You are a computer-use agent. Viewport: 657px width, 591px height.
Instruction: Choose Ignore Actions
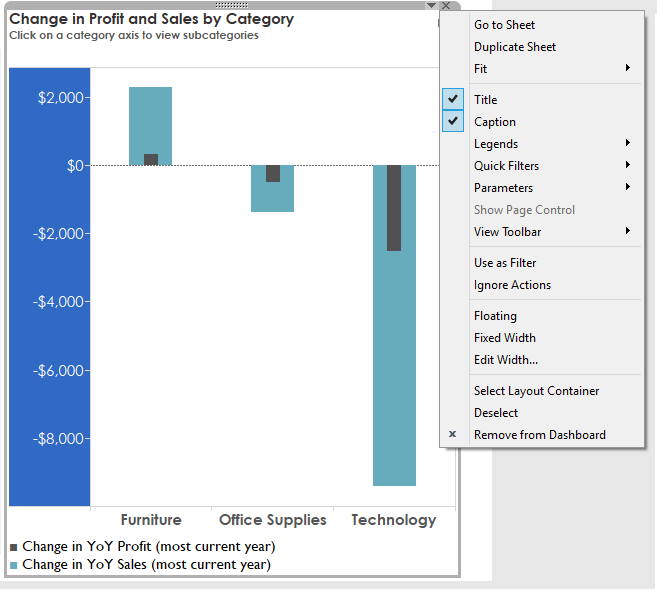click(x=512, y=285)
